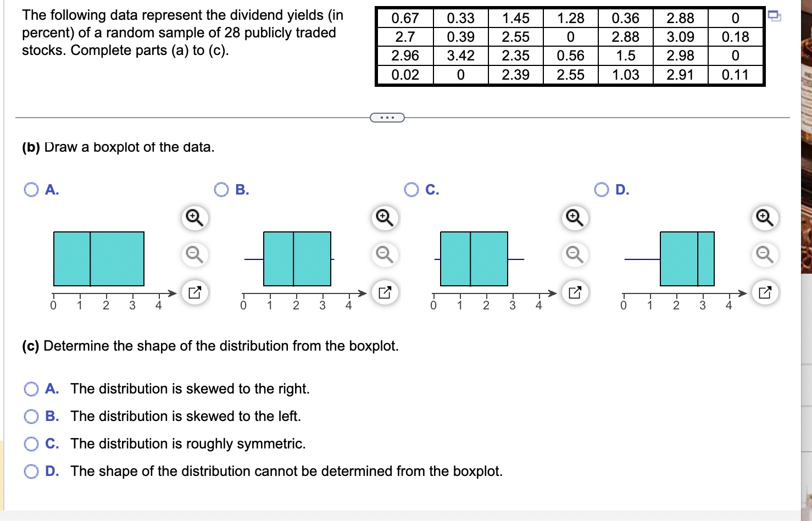This screenshot has width=812, height=521.
Task: Select boxplot option C
Action: tap(411, 190)
